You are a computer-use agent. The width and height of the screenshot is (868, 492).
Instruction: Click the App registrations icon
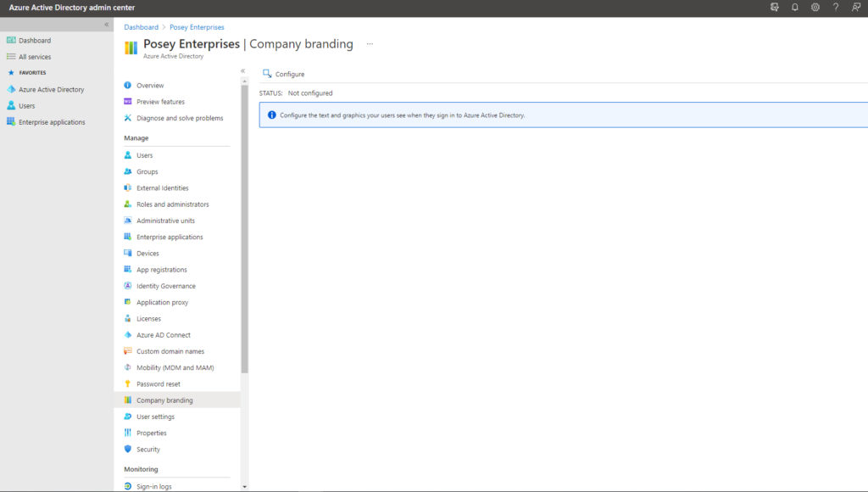coord(128,269)
